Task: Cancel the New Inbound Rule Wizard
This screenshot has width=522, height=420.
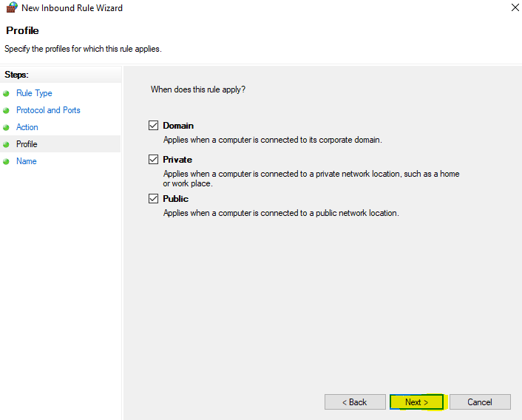Action: [x=480, y=402]
